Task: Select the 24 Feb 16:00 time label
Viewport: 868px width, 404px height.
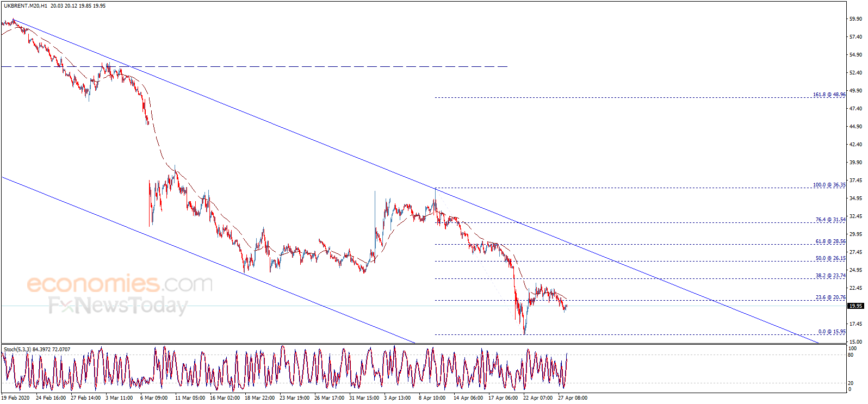Action: click(x=51, y=398)
